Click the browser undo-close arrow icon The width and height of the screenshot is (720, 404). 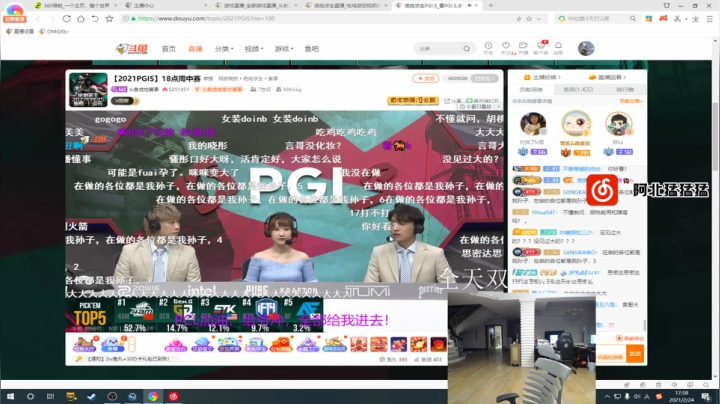95,19
